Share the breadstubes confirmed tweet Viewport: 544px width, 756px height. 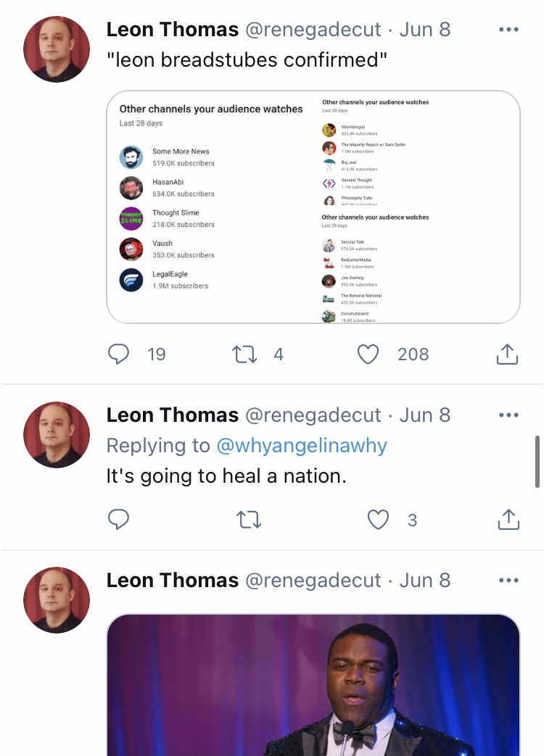tap(507, 354)
